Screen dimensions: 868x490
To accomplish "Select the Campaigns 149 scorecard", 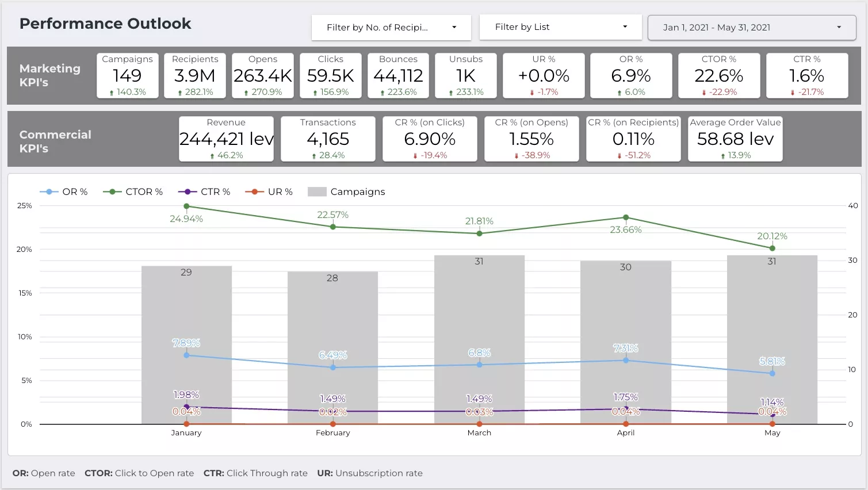I will pos(128,75).
